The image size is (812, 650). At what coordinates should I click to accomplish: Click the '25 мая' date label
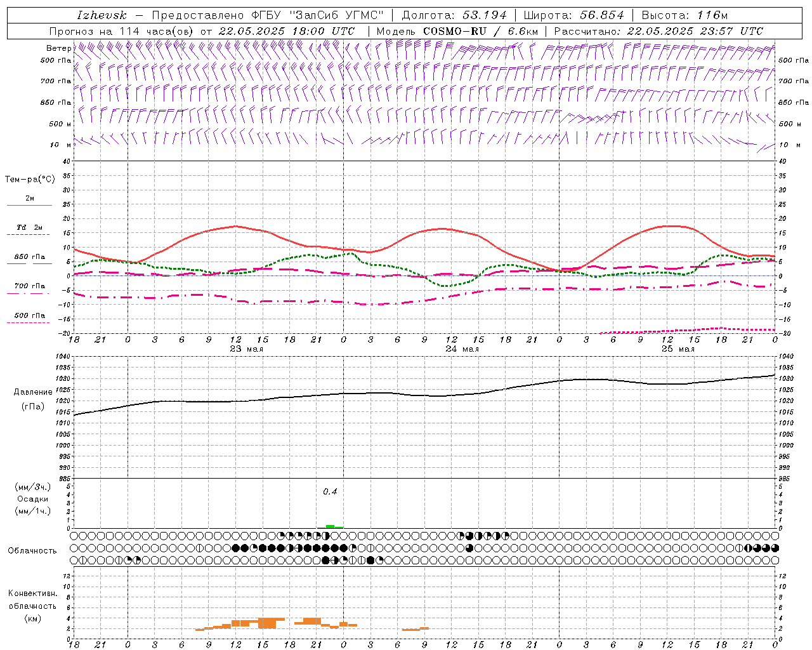(x=678, y=349)
